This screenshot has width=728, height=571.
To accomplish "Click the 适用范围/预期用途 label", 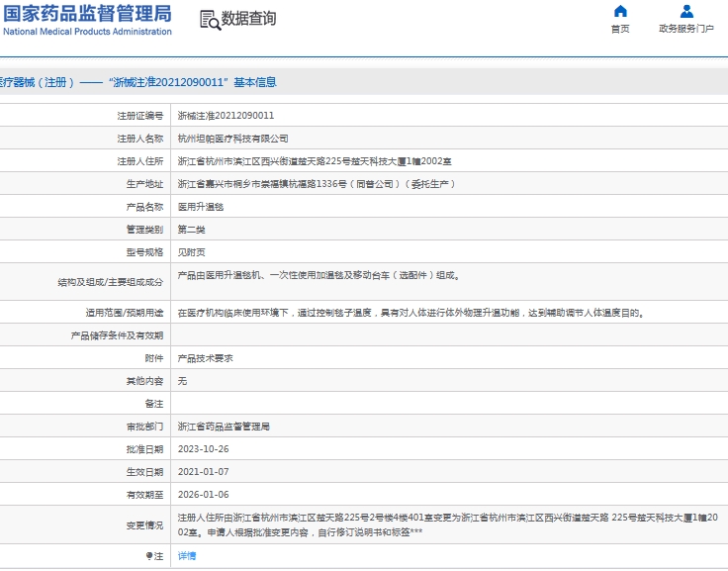I will 125,313.
